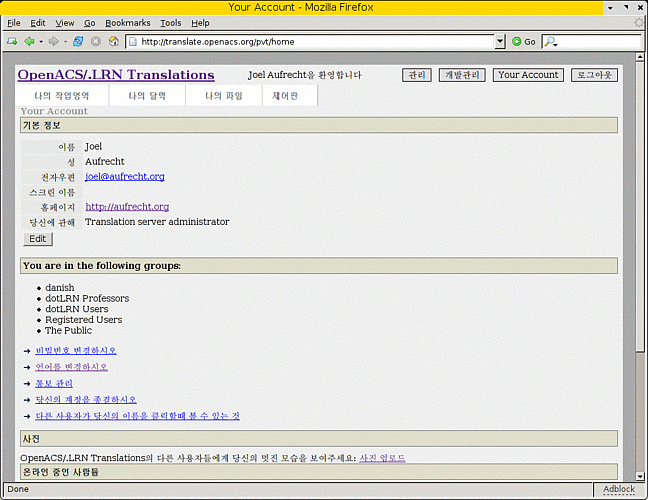Click the browser Forward arrow button
This screenshot has width=648, height=500.
pyautogui.click(x=52, y=42)
